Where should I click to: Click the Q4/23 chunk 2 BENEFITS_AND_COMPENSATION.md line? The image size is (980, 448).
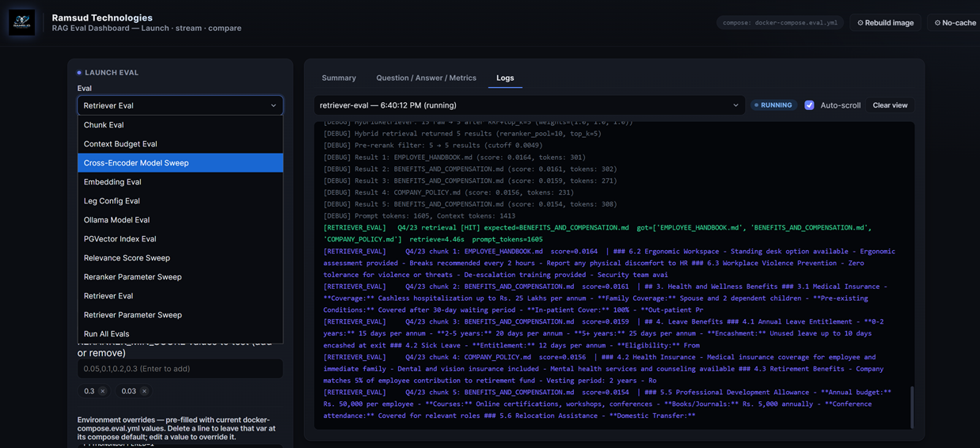point(606,298)
